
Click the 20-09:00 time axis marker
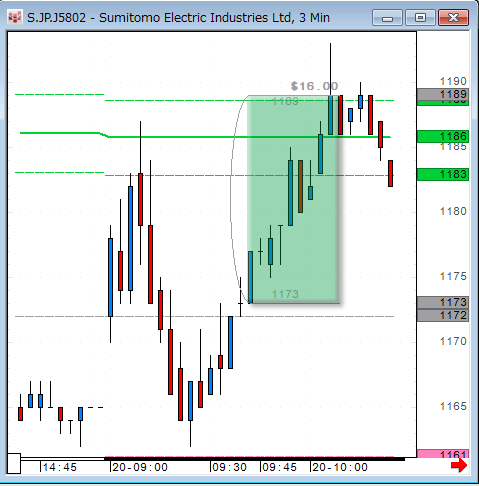coord(140,467)
